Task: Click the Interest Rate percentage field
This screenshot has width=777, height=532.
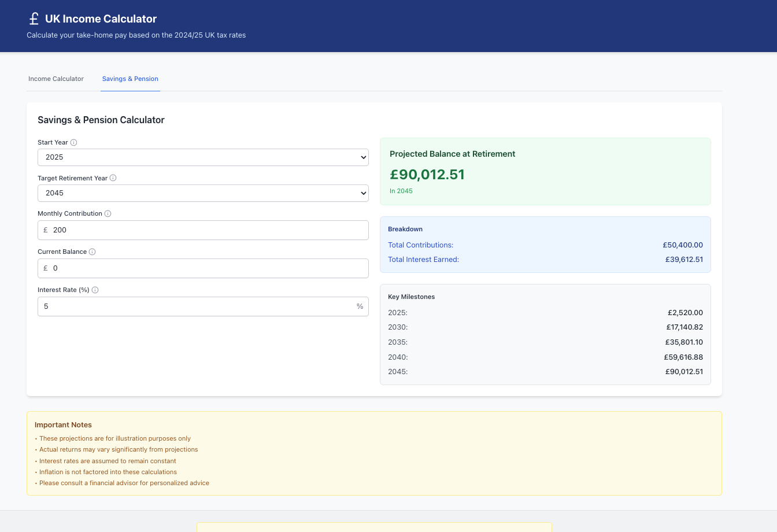Action: (x=203, y=306)
